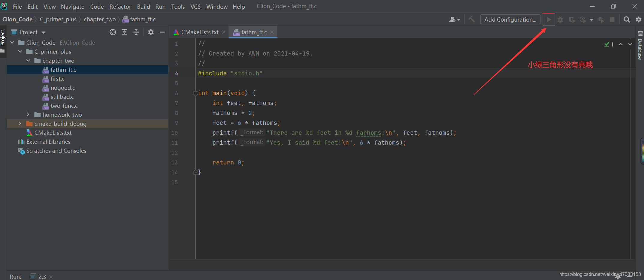Viewport: 644px width, 280px height.
Task: Click Add Configuration button
Action: click(510, 20)
